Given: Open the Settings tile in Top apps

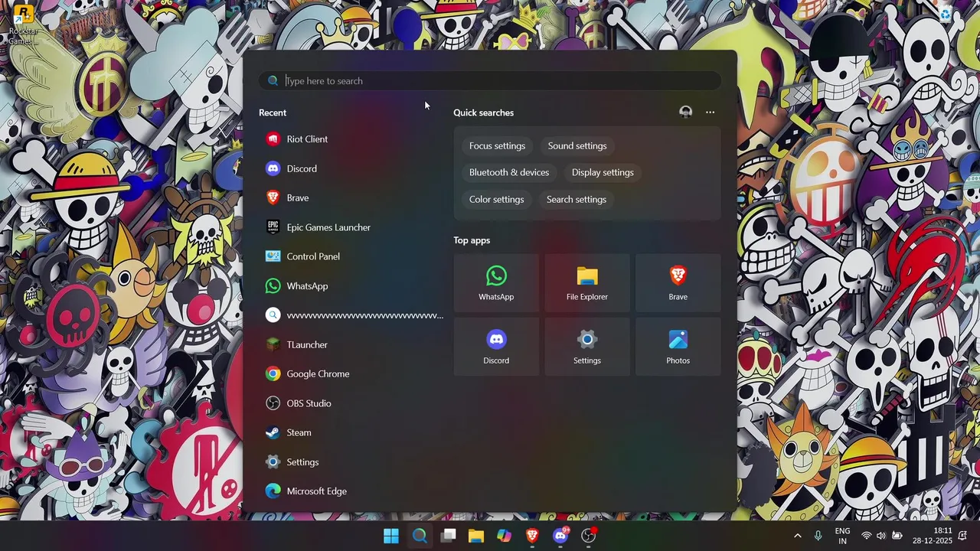Looking at the screenshot, I should tap(587, 347).
